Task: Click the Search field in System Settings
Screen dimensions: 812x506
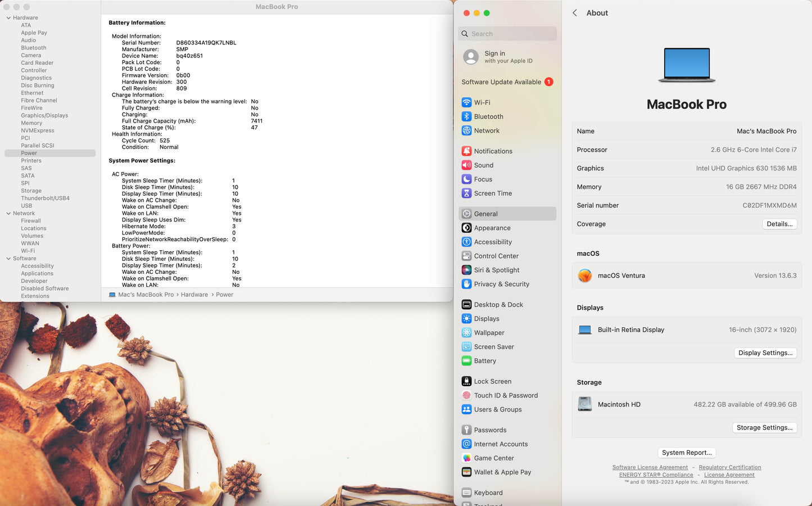Action: point(507,34)
